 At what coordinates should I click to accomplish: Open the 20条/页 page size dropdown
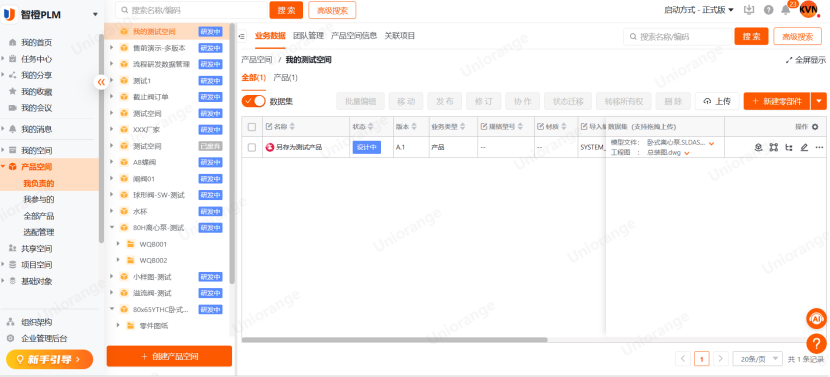point(757,358)
